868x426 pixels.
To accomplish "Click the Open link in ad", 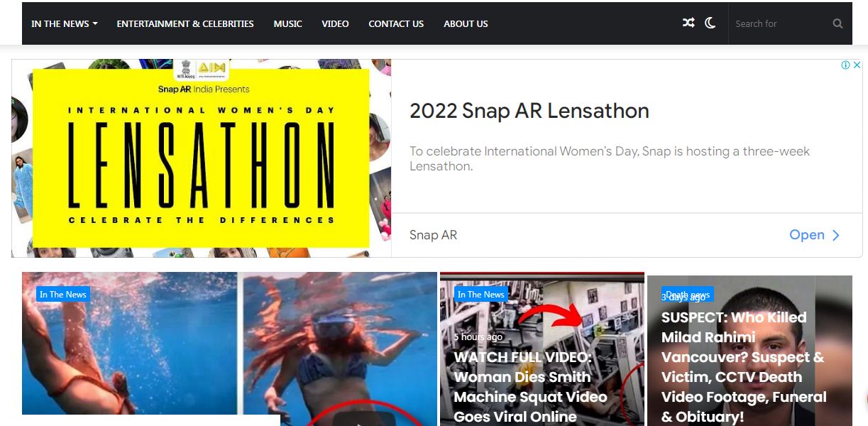I will click(x=807, y=235).
